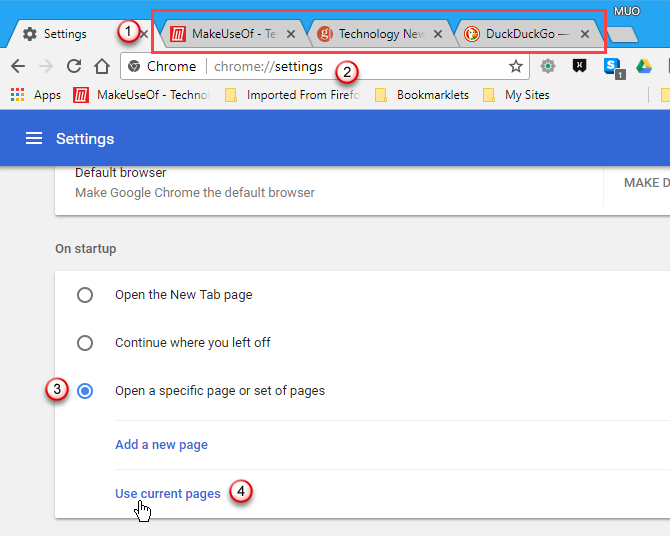Go to the home page icon
Viewport: 670px width, 536px height.
pyautogui.click(x=102, y=66)
